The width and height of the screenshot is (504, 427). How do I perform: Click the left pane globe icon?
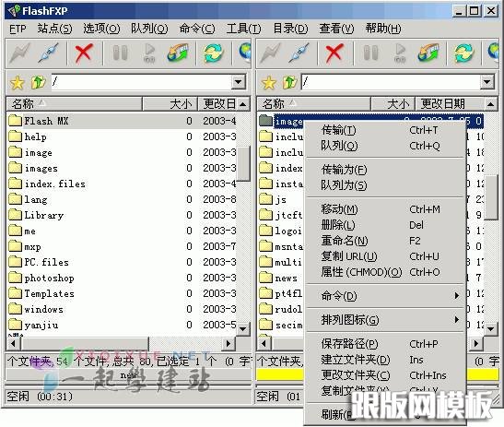coord(245,53)
